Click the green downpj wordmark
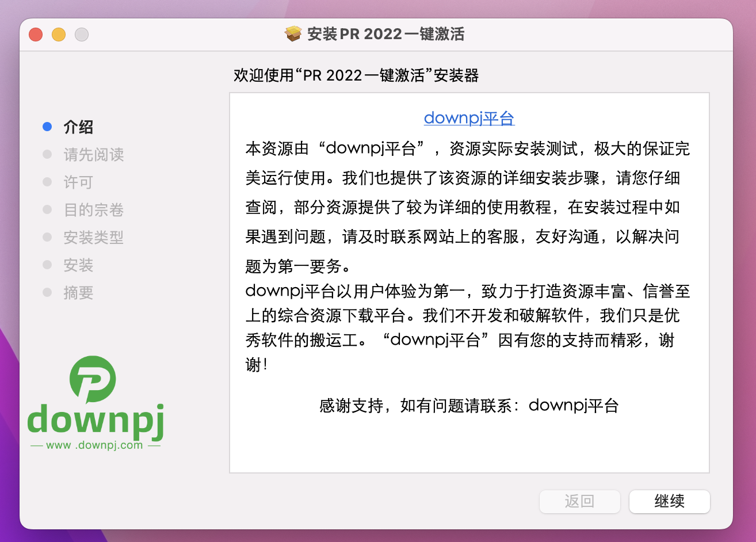Viewport: 756px width, 542px height. coord(96,420)
